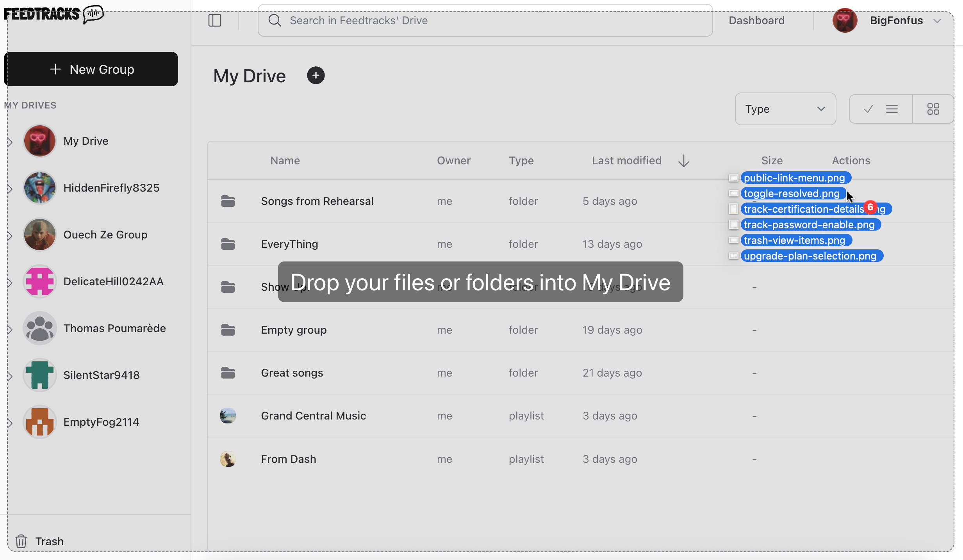Viewport: 963px width, 560px height.
Task: Switch to grid view
Action: [933, 109]
